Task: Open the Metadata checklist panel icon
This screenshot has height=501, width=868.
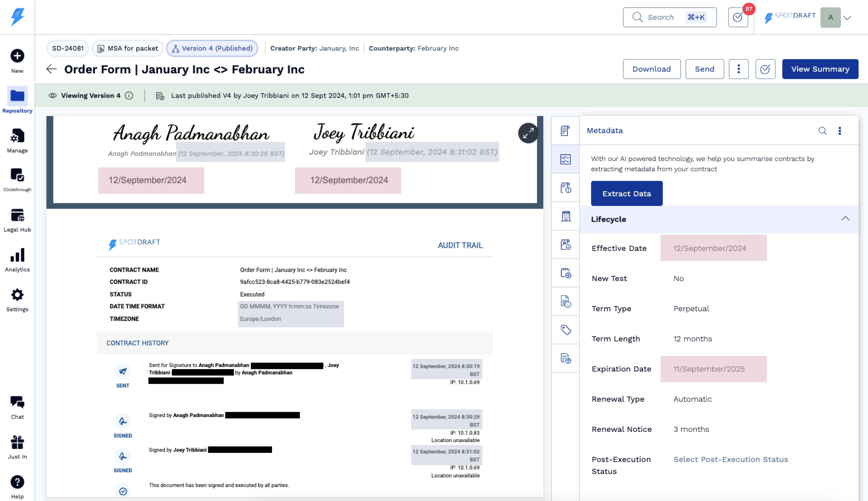Action: tap(565, 159)
